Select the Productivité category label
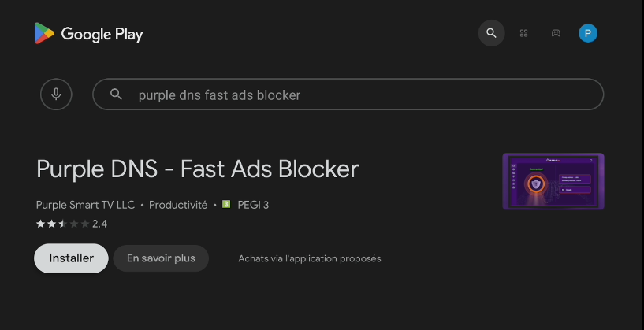Image resolution: width=644 pixels, height=330 pixels. [x=178, y=205]
